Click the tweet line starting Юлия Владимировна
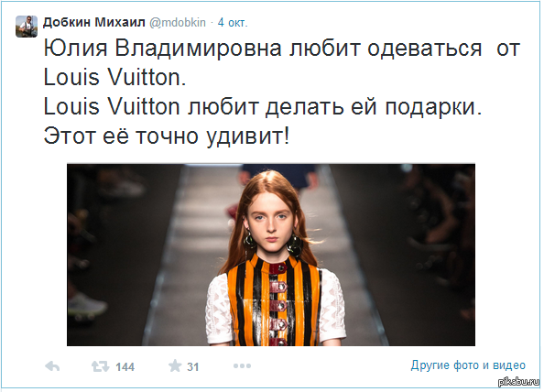The height and width of the screenshot is (392, 544). tap(281, 49)
